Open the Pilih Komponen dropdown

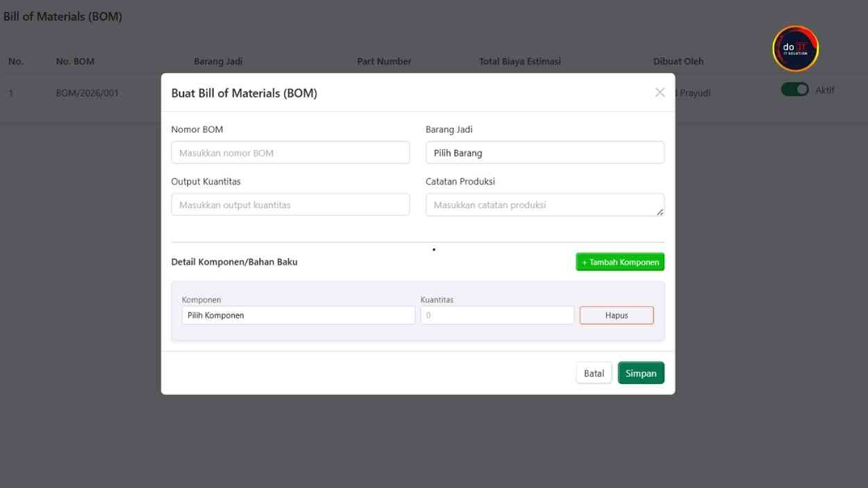297,314
